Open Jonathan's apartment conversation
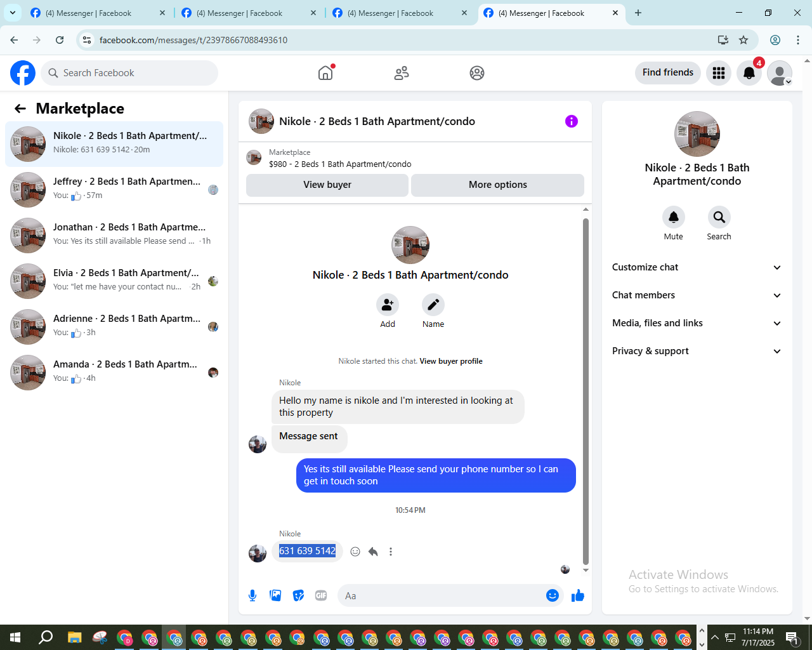This screenshot has width=812, height=650. 114,235
